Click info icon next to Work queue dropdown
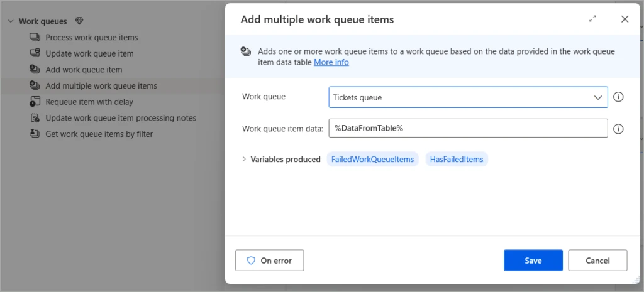644x292 pixels. click(x=618, y=97)
